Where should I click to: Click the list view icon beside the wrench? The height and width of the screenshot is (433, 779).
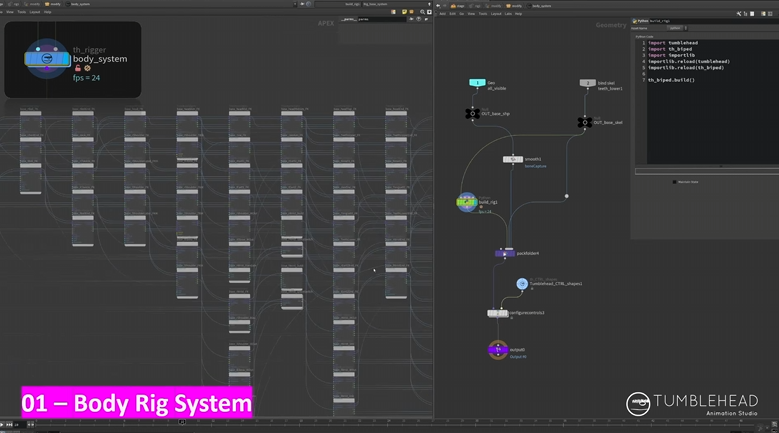coord(745,14)
